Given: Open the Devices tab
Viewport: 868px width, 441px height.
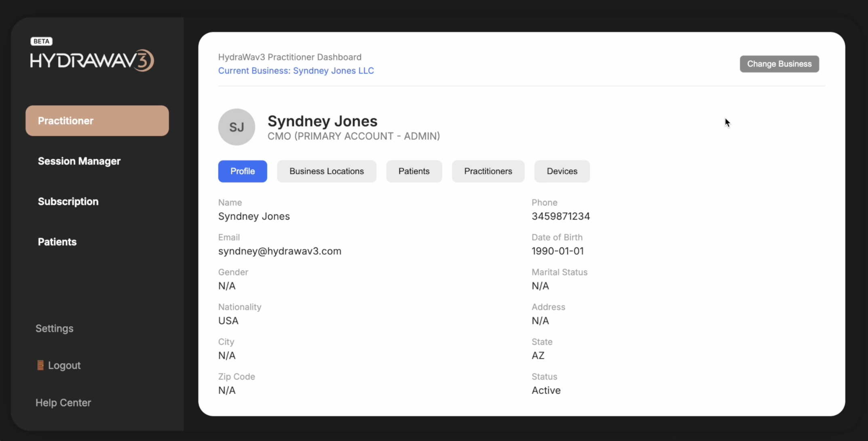Looking at the screenshot, I should [x=562, y=171].
